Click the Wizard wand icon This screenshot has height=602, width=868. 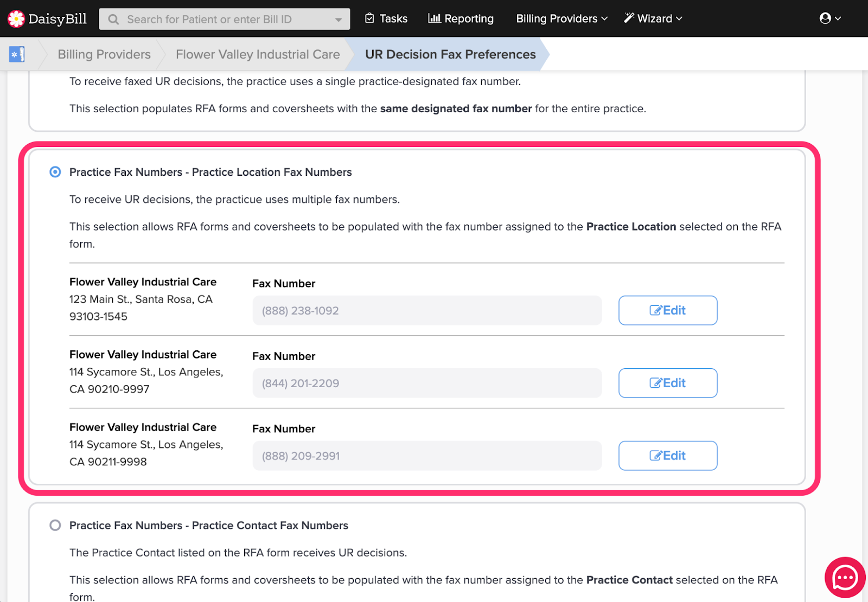click(629, 18)
